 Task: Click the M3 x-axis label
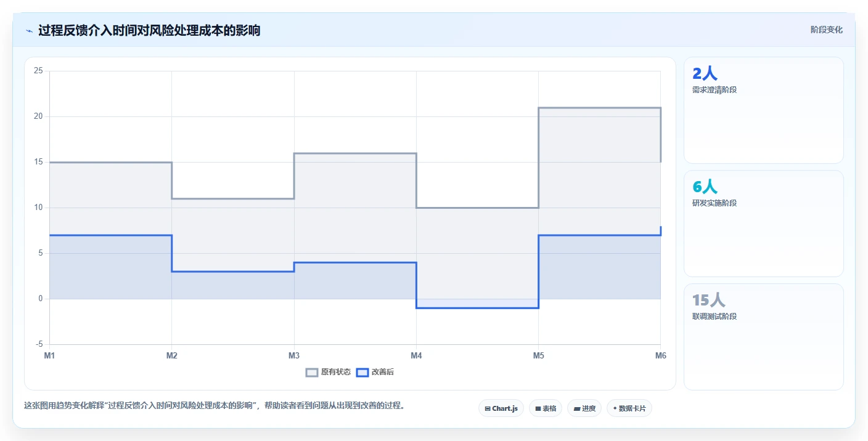click(x=294, y=355)
